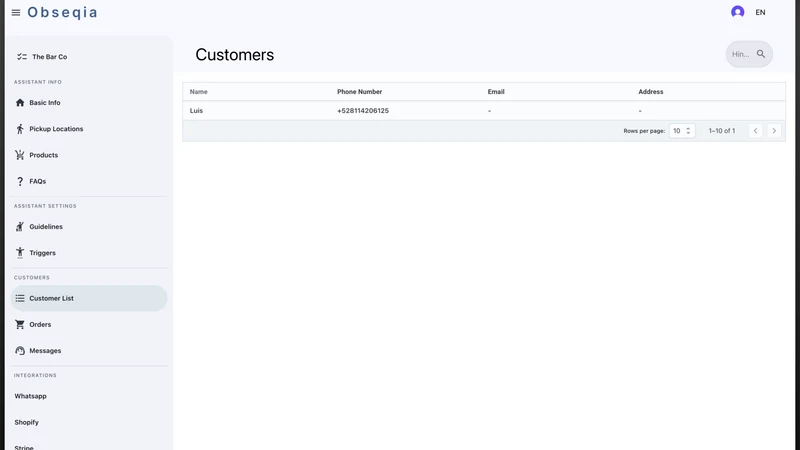Click the Products cart icon
Screen dimensions: 800x450
point(20,155)
